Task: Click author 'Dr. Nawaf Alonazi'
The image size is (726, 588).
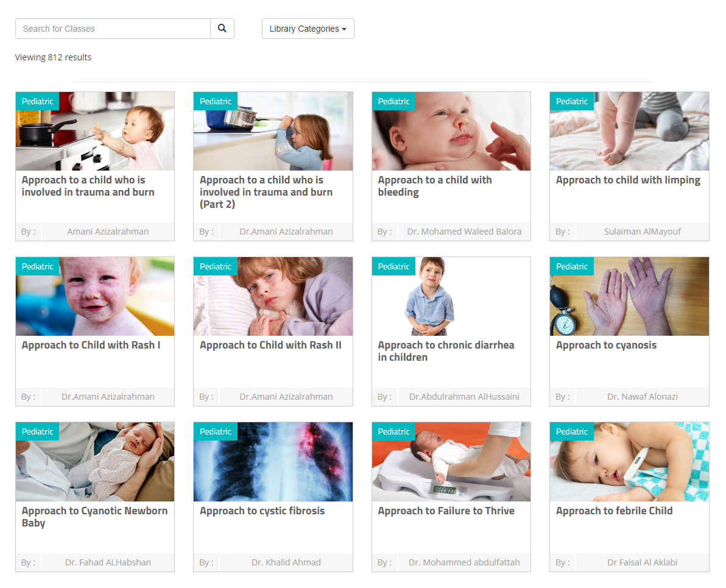Action: pos(642,397)
